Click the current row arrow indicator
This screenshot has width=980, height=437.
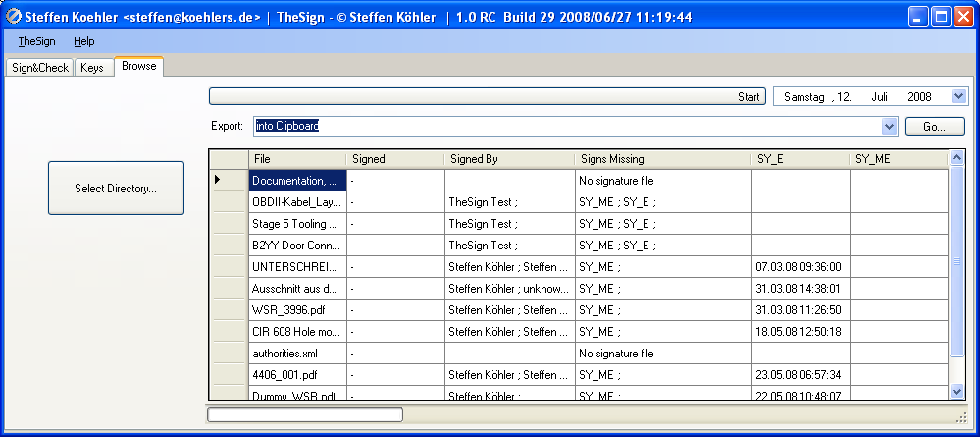218,180
